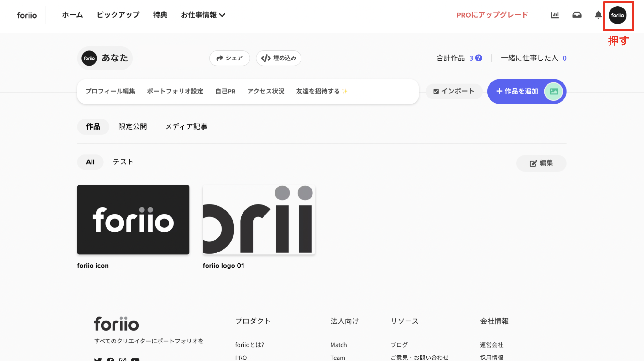Click the 埋め込み embed button
The width and height of the screenshot is (644, 361).
[278, 58]
